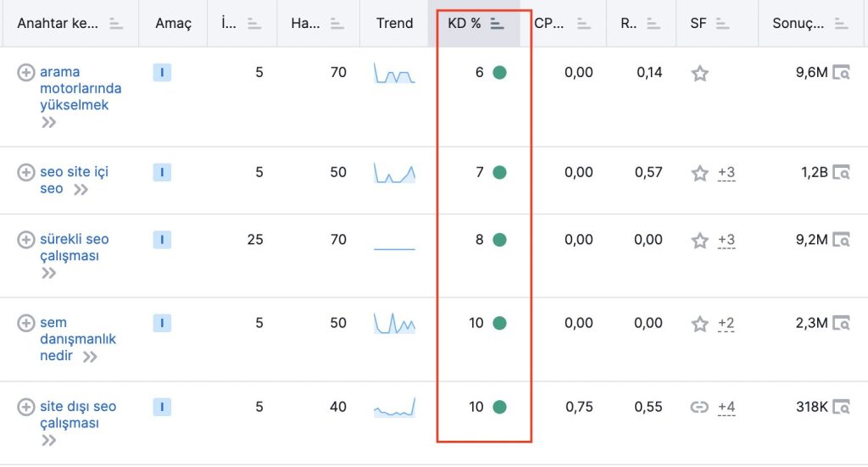Show '+3' SERP features for 'sürekli seo çalışması'
Image resolution: width=868 pixels, height=467 pixels.
(726, 240)
